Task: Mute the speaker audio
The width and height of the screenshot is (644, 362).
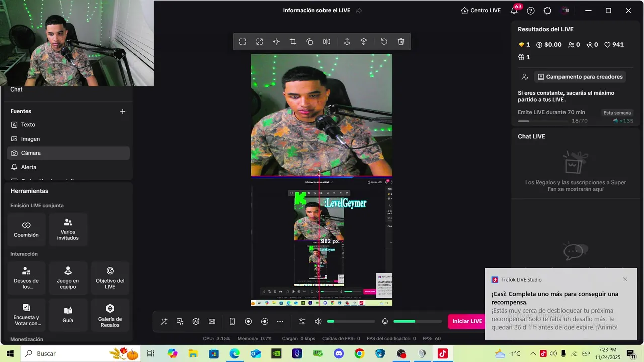Action: point(318,321)
